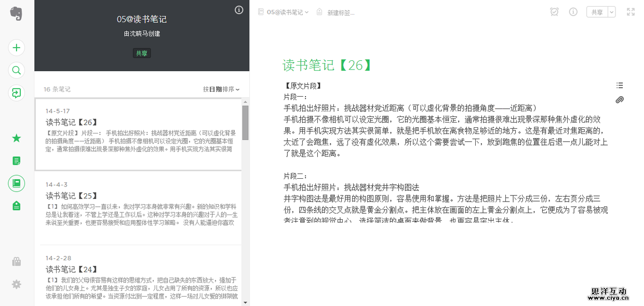Viewport: 644px width, 306px height.
Task: Set a reminder with the alarm clock icon
Action: [x=554, y=11]
